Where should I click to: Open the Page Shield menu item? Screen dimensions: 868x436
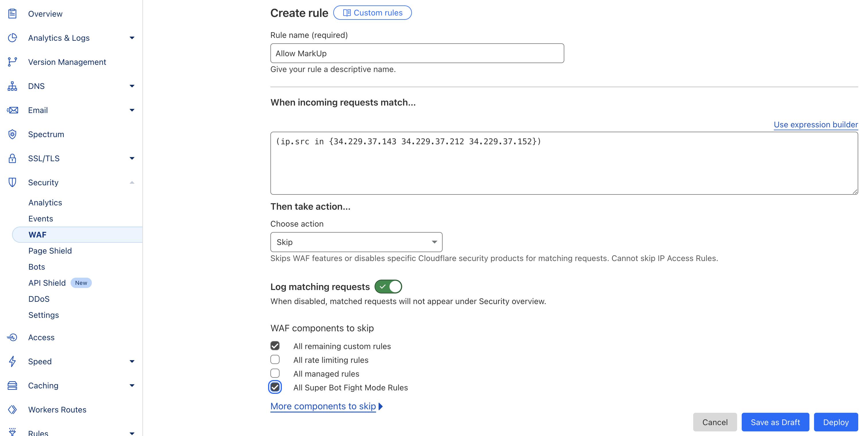point(50,251)
